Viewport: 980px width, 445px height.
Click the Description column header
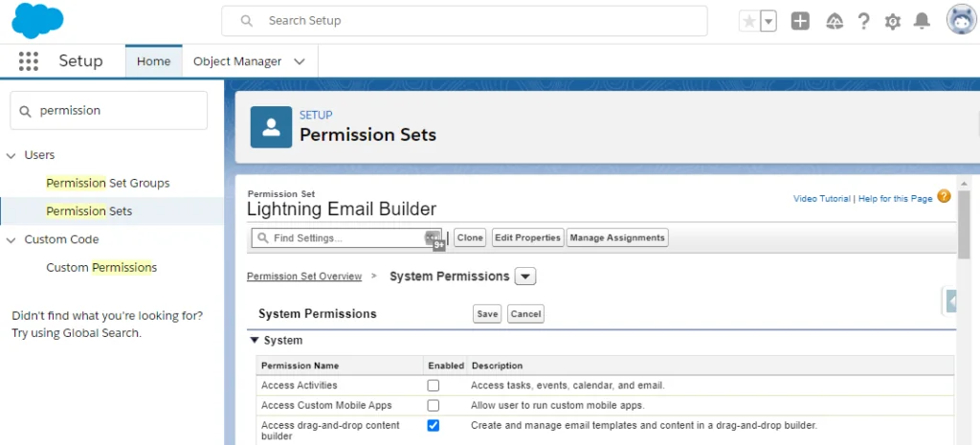click(x=497, y=366)
